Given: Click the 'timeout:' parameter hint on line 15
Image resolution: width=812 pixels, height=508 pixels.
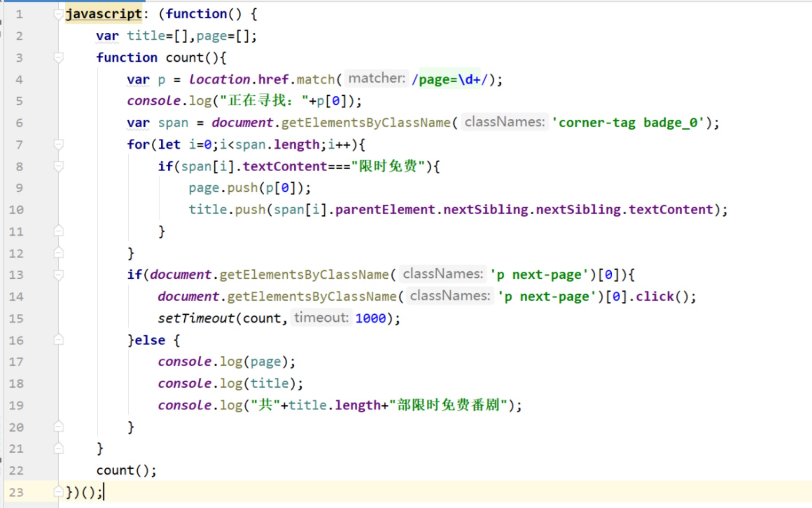Looking at the screenshot, I should (321, 318).
